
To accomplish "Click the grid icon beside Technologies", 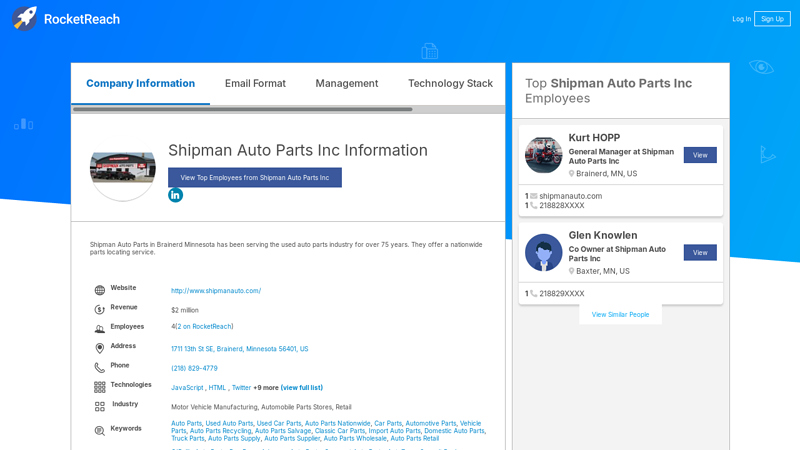I will (x=99, y=387).
